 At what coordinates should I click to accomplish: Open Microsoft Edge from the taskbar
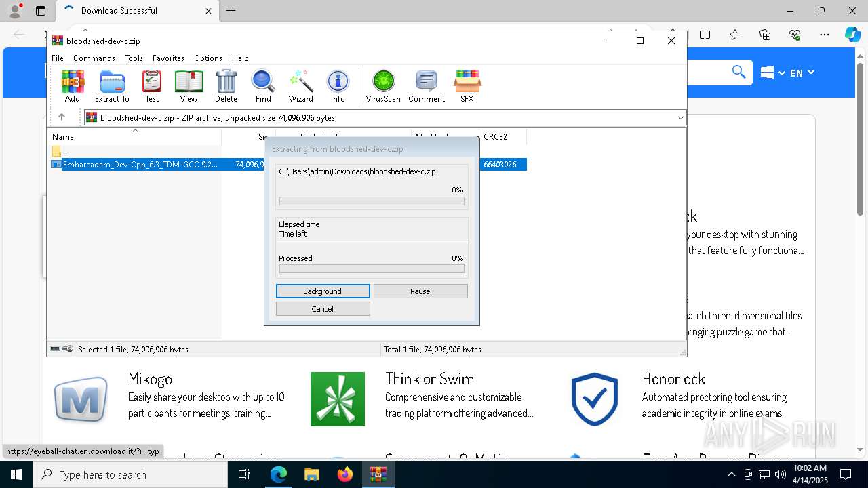[x=279, y=474]
